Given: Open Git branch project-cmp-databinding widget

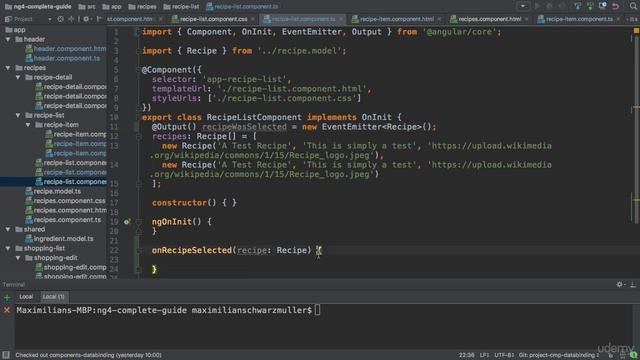Looking at the screenshot, I should (558, 355).
